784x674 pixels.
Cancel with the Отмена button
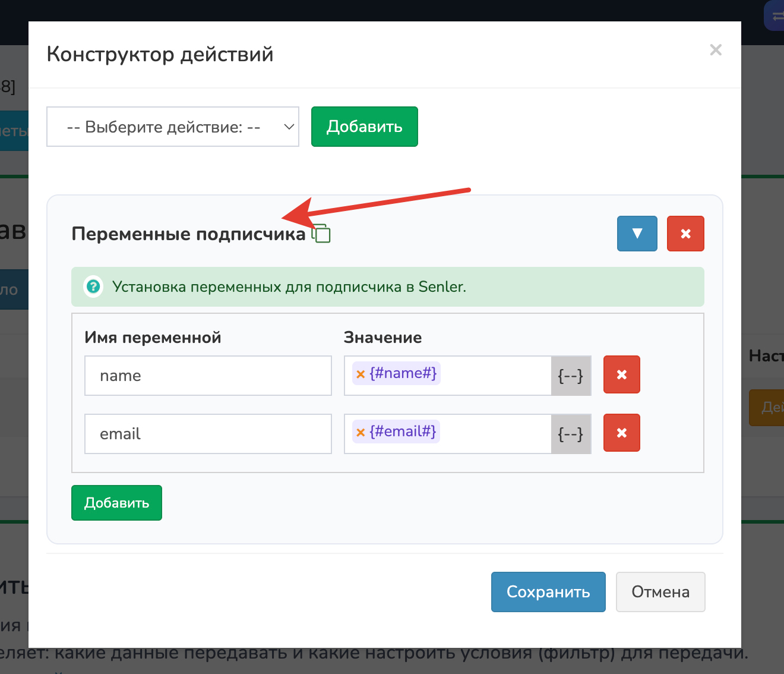(x=660, y=592)
